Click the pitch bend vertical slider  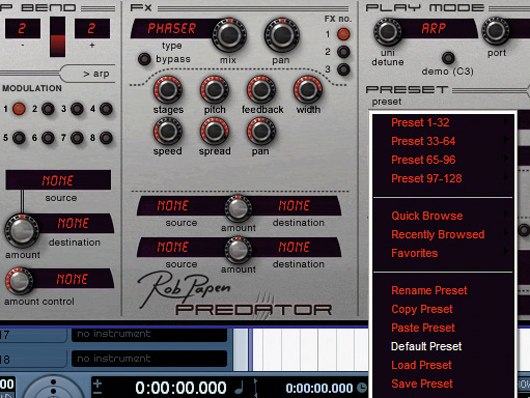pos(57,37)
